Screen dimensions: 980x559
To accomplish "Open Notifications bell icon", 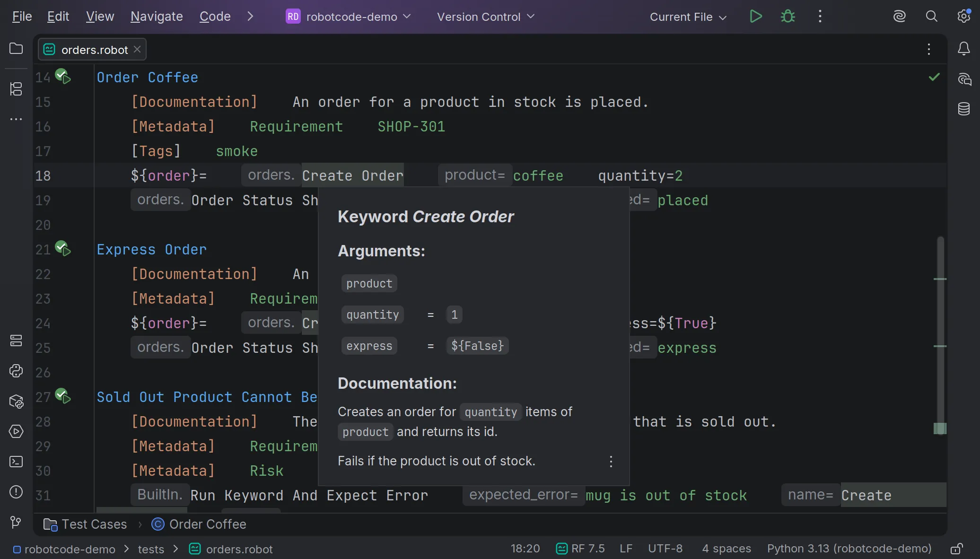I will tap(964, 49).
